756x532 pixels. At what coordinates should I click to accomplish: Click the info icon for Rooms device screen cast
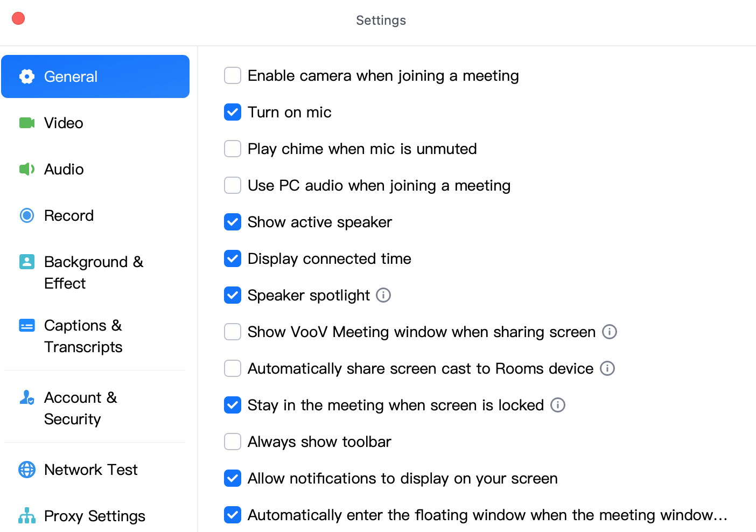607,368
